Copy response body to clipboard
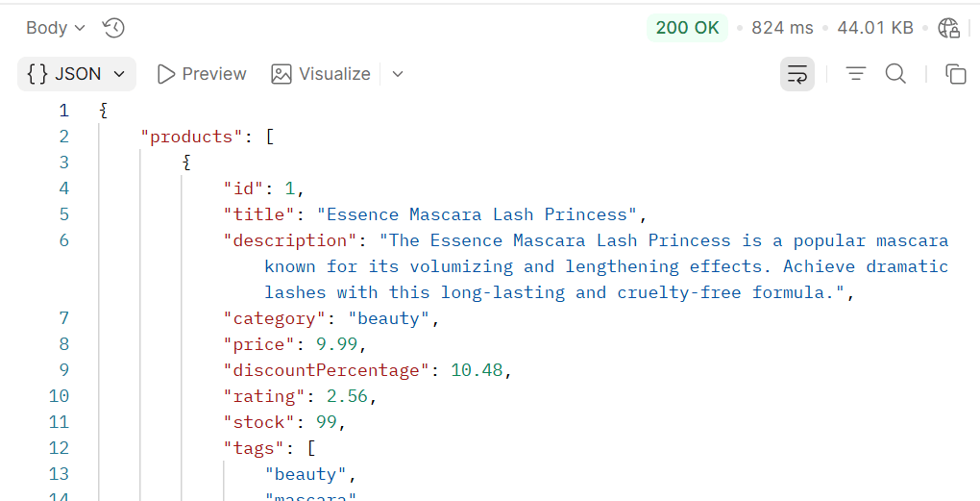This screenshot has height=501, width=980. point(956,74)
